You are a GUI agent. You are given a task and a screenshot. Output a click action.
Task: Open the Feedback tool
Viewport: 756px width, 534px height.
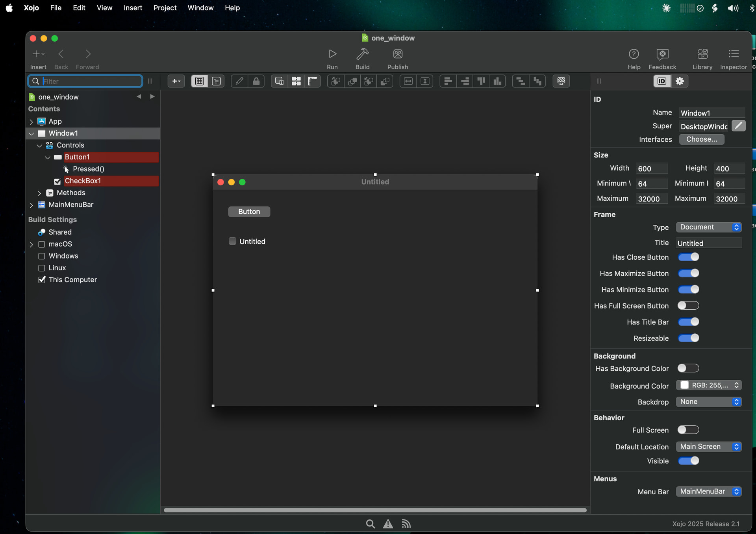(662, 54)
